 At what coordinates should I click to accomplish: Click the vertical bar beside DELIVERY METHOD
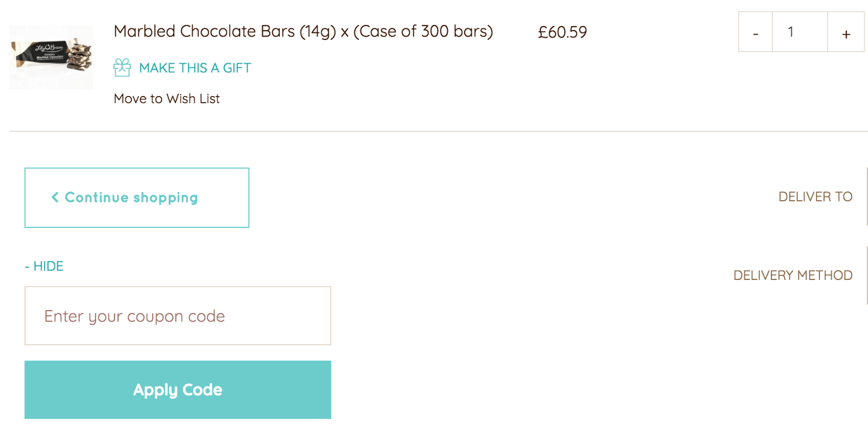866,275
